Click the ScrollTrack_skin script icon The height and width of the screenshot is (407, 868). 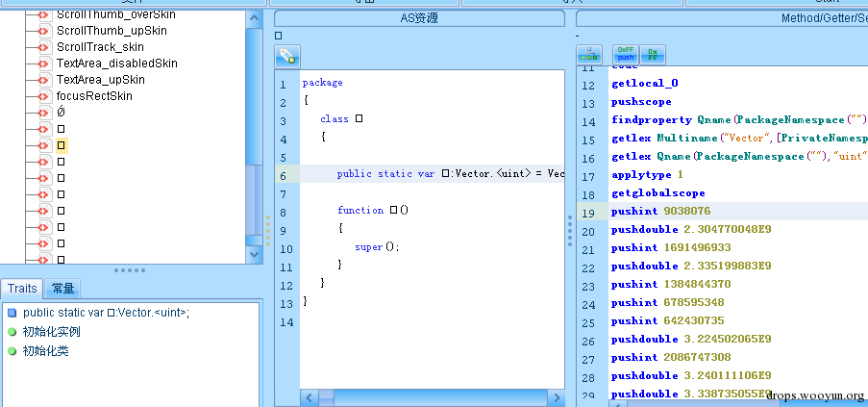coord(44,47)
